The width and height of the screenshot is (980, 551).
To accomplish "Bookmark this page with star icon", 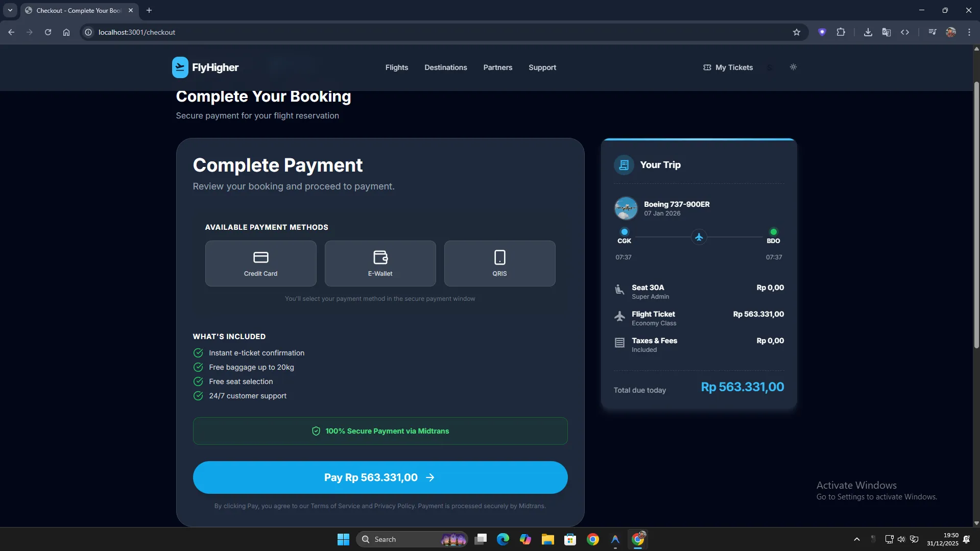I will click(x=796, y=32).
